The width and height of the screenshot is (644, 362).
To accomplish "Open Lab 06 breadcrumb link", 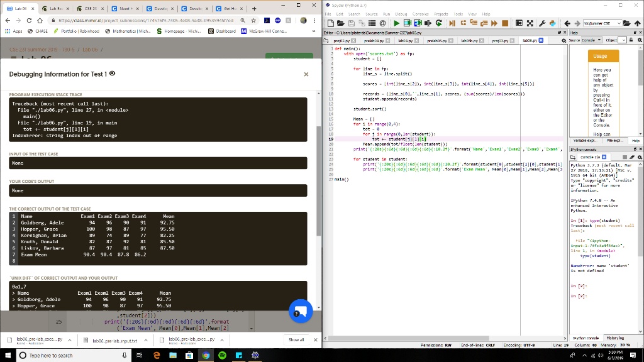I will pyautogui.click(x=90, y=50).
